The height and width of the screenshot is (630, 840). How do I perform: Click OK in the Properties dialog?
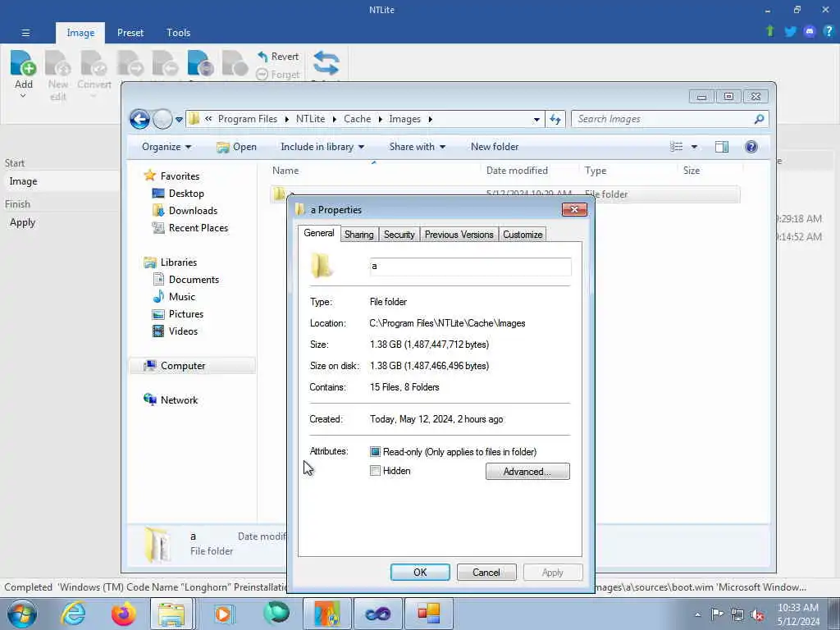click(420, 572)
